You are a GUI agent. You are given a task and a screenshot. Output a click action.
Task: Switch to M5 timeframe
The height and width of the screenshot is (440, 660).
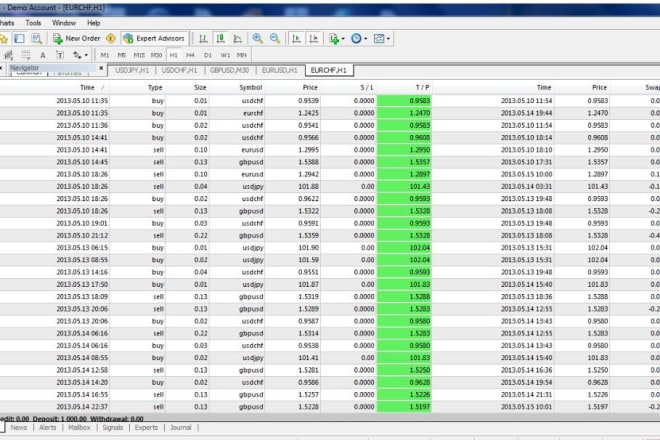click(x=122, y=55)
